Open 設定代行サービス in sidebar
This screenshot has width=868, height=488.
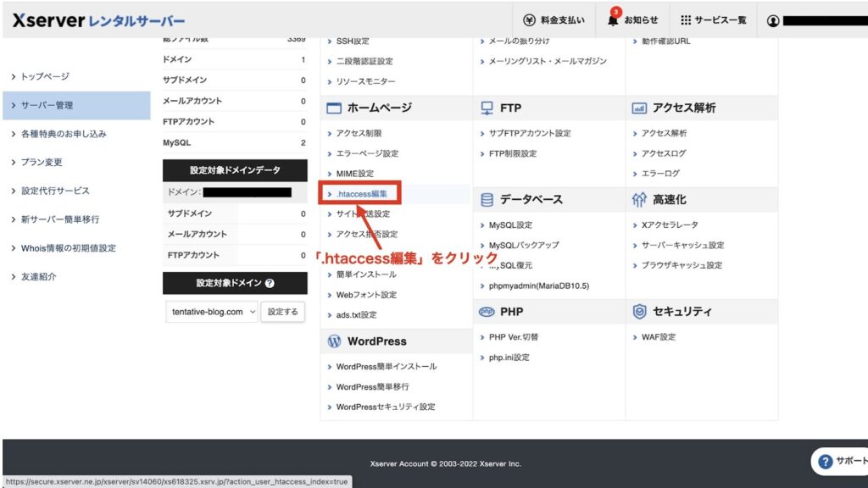[x=55, y=191]
